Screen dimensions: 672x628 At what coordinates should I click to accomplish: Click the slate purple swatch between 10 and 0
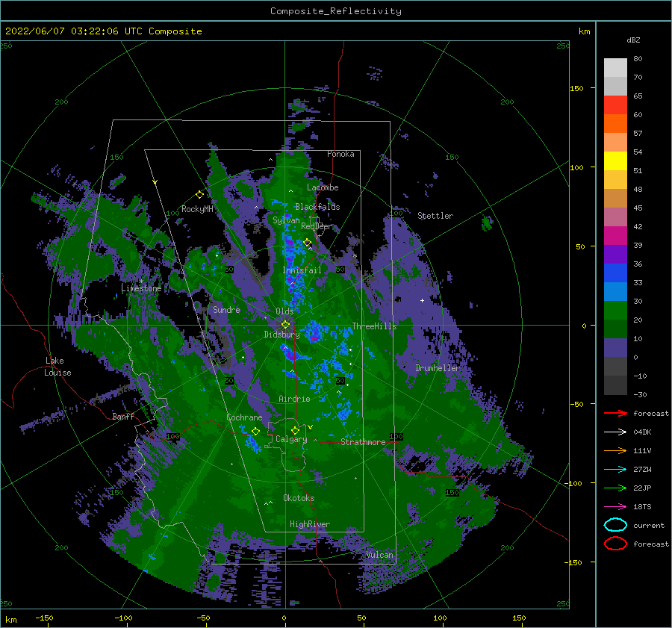pos(615,347)
